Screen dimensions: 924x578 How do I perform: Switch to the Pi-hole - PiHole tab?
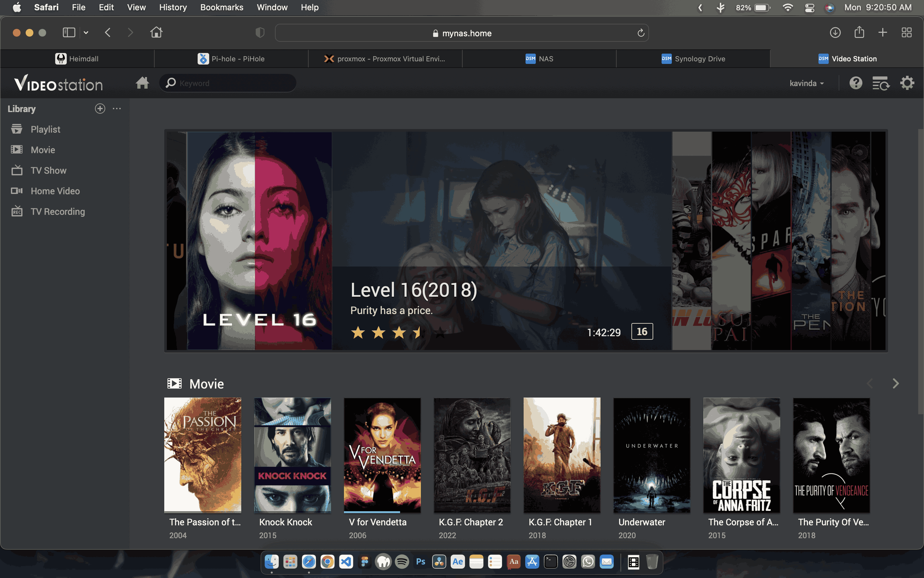point(231,58)
